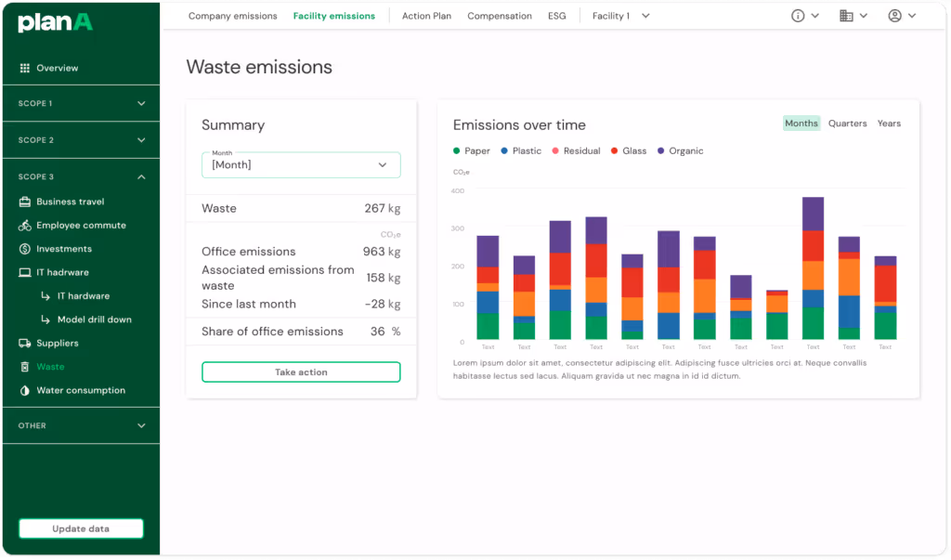Toggle the Residual series legend label
The image size is (951, 560).
coord(581,150)
